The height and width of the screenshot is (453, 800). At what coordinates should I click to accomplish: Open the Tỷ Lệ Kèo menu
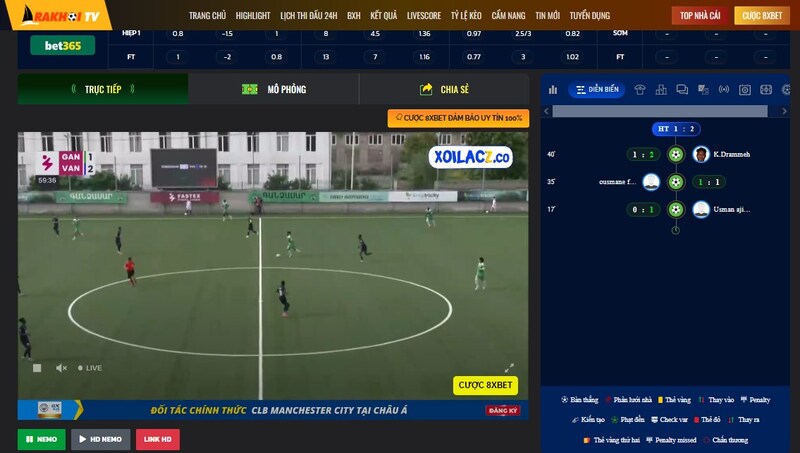[466, 16]
